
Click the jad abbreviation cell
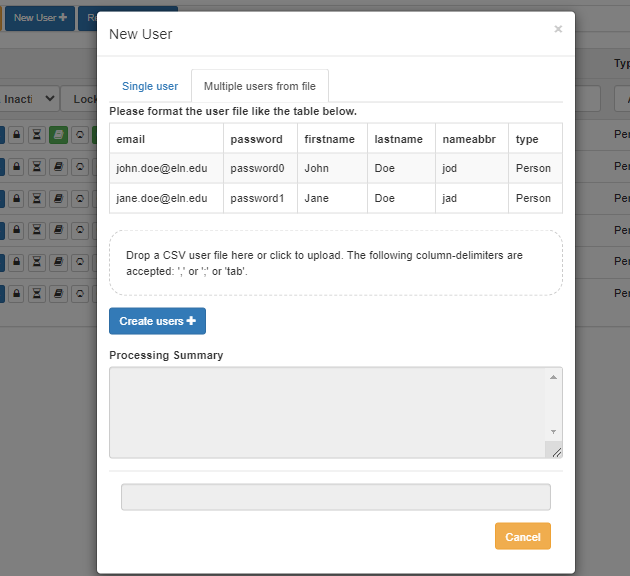tap(472, 198)
